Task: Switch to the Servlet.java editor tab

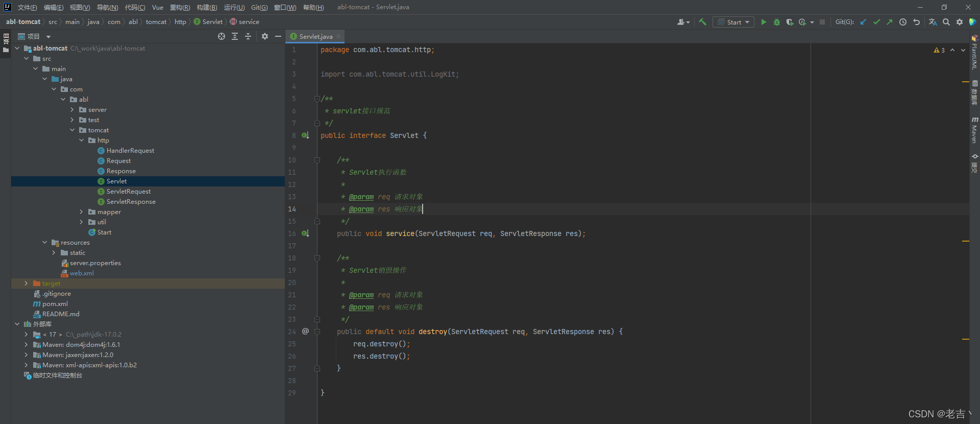Action: [x=316, y=36]
